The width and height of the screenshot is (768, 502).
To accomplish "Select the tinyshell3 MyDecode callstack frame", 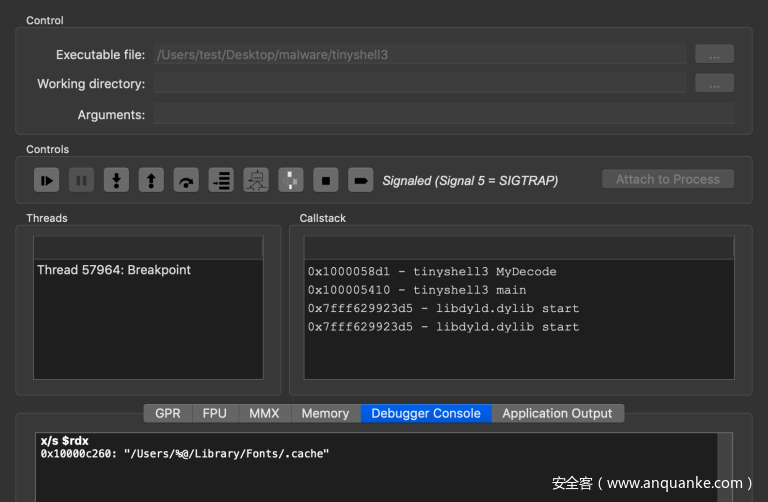I will point(432,271).
